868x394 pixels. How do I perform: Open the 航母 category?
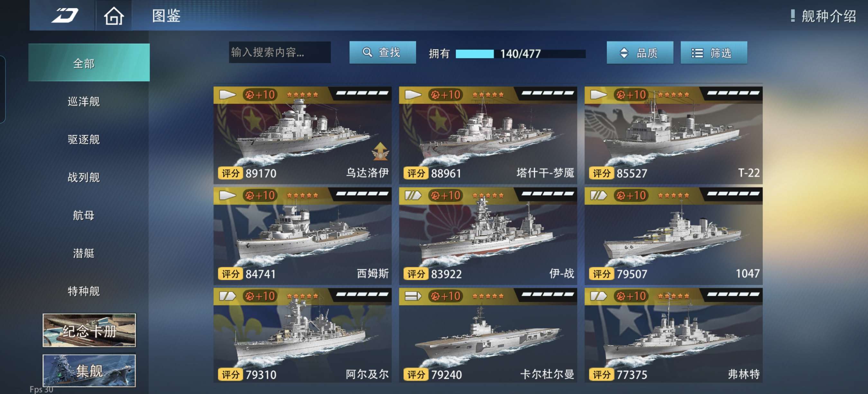pyautogui.click(x=84, y=215)
